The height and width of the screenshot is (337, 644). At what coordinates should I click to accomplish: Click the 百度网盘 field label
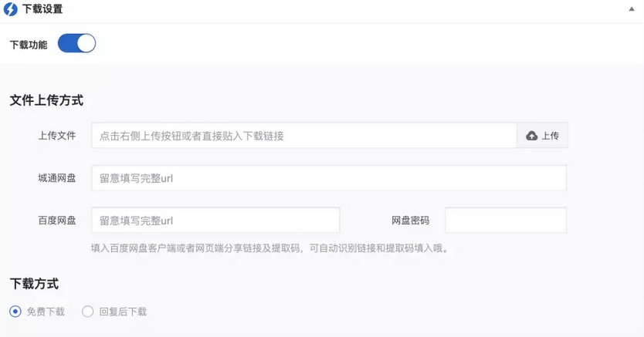tap(57, 221)
